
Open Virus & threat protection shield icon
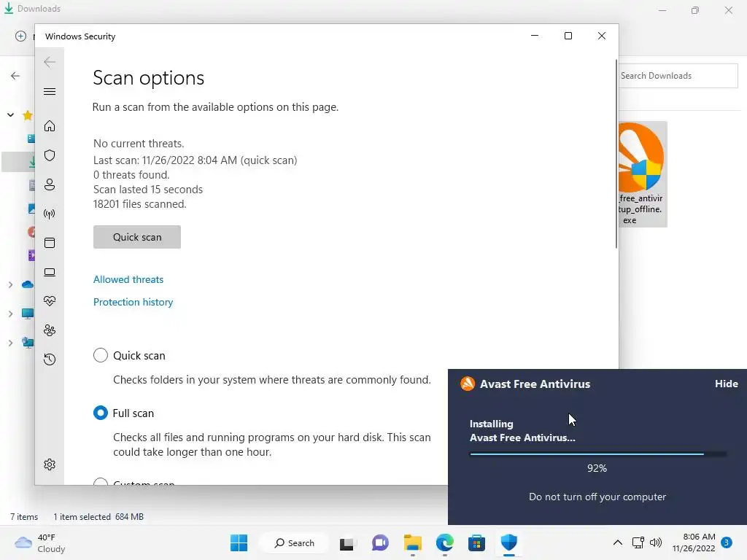pos(50,155)
